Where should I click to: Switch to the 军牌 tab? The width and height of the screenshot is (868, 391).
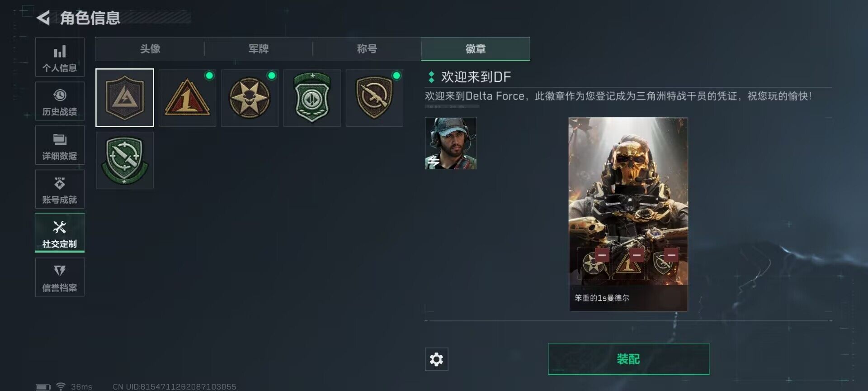tap(258, 49)
